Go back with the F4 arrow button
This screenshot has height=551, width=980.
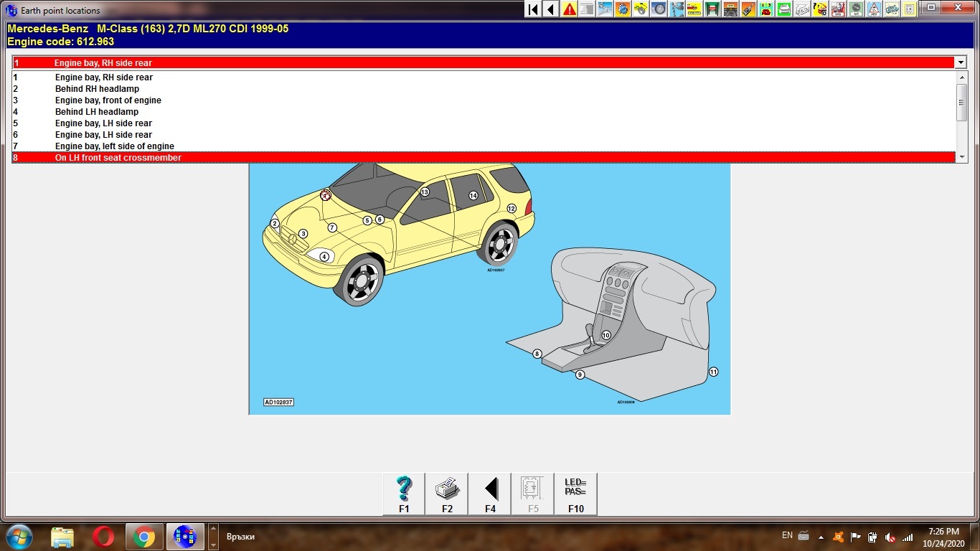pos(490,494)
